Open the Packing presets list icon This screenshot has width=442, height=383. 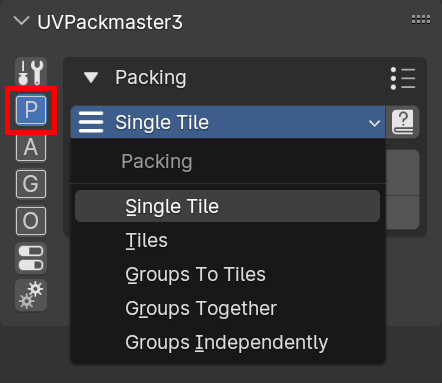click(403, 78)
